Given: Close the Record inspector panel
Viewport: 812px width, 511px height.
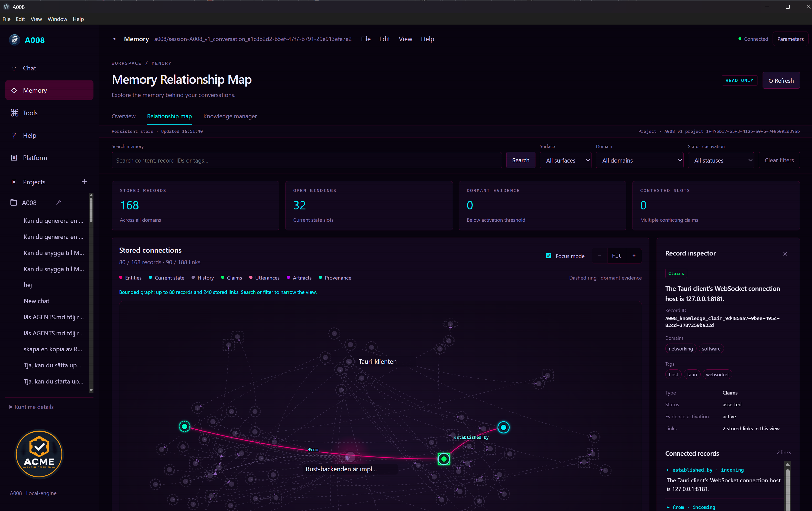Looking at the screenshot, I should click(x=785, y=254).
